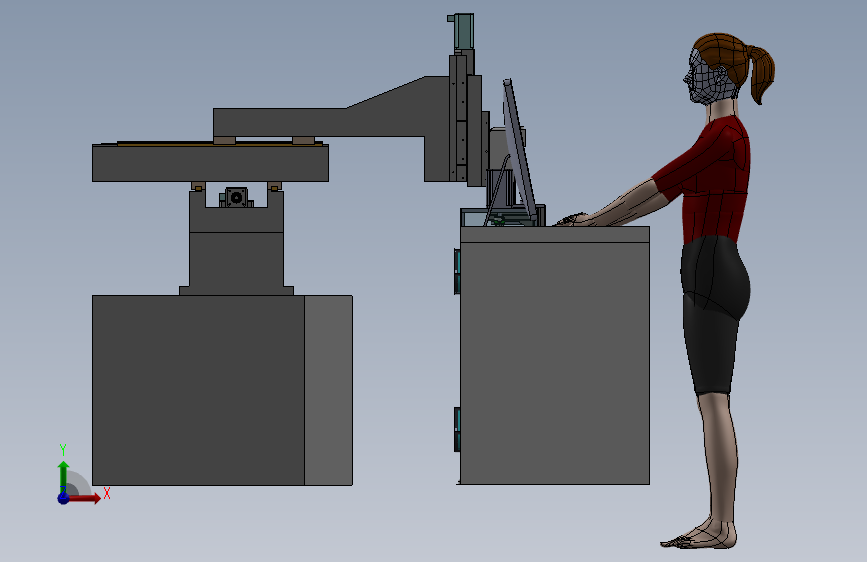The height and width of the screenshot is (562, 867).
Task: Click the red X axis of the triad
Action: point(83,498)
